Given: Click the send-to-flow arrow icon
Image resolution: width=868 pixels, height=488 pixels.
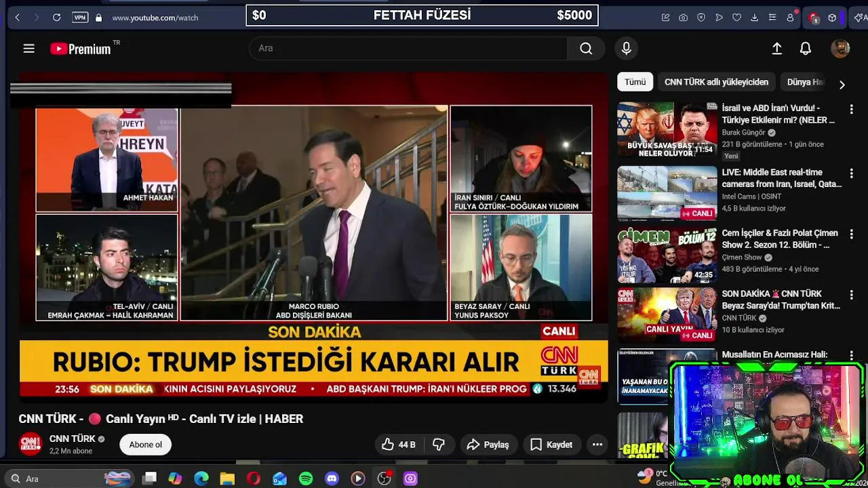Looking at the screenshot, I should coord(719,18).
